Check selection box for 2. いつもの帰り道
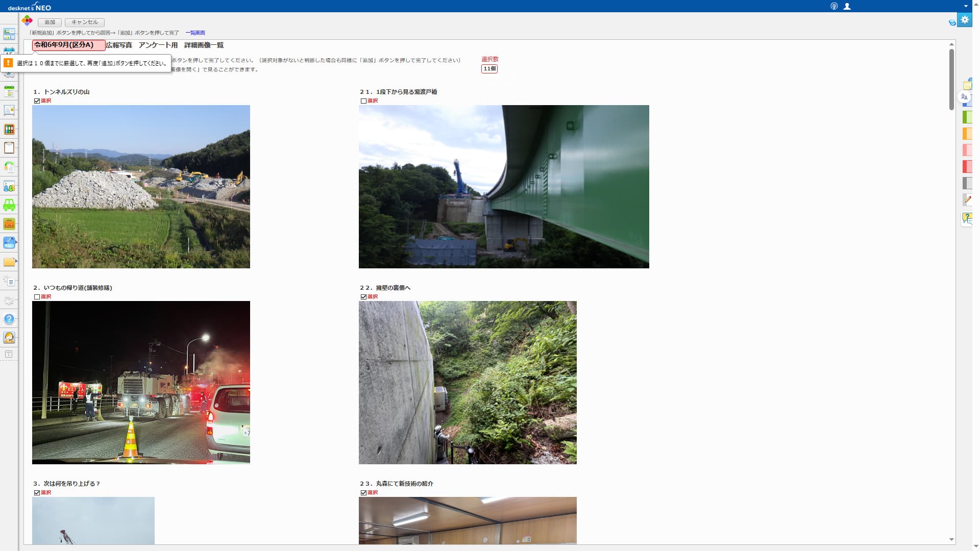This screenshot has height=551, width=980. pyautogui.click(x=37, y=297)
